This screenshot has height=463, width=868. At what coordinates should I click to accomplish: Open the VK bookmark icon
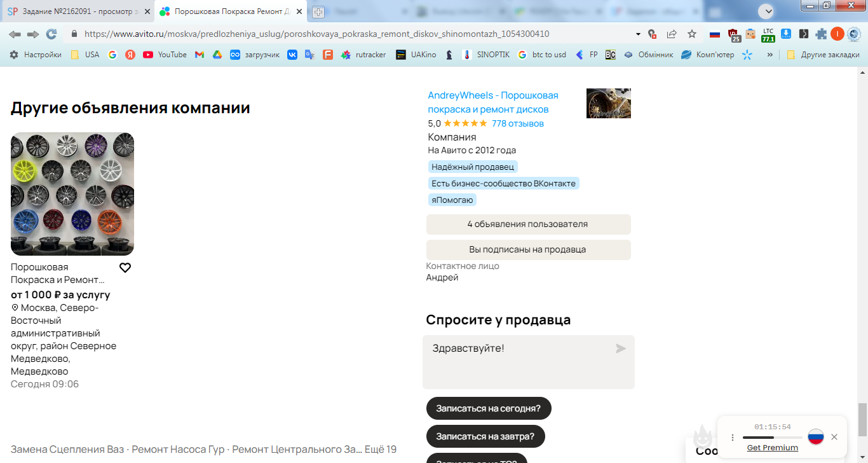point(292,55)
